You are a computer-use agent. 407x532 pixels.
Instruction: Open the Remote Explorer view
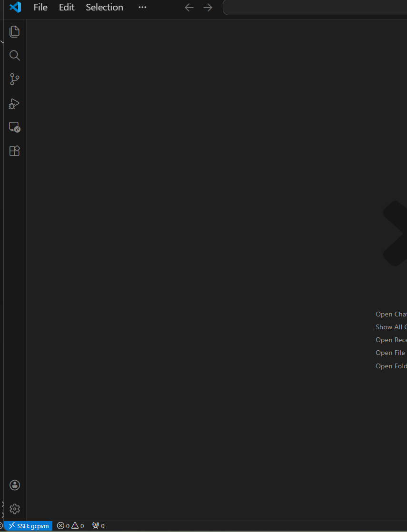[x=15, y=127]
